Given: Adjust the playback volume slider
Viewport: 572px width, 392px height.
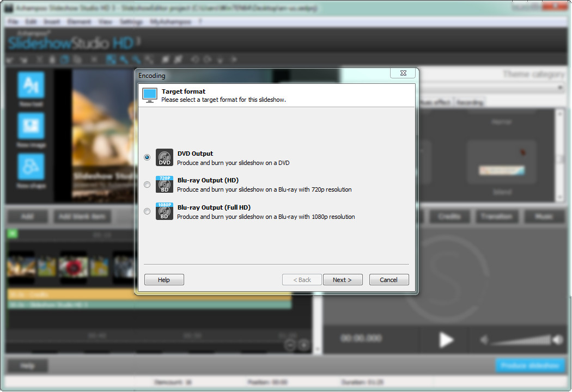Looking at the screenshot, I should (520, 341).
